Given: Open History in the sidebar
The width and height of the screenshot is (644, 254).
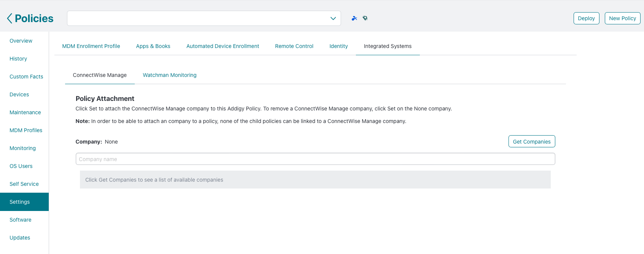Looking at the screenshot, I should (18, 59).
